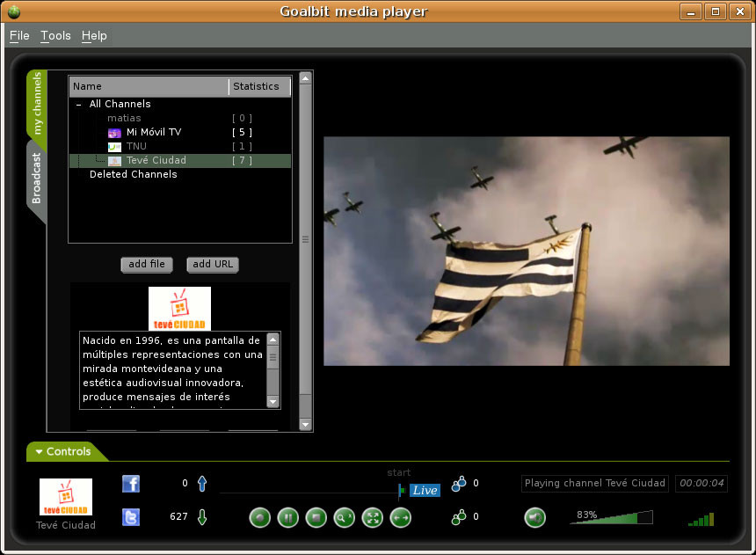Image resolution: width=756 pixels, height=555 pixels.
Task: Click the blue upload arrow icon
Action: 202,484
